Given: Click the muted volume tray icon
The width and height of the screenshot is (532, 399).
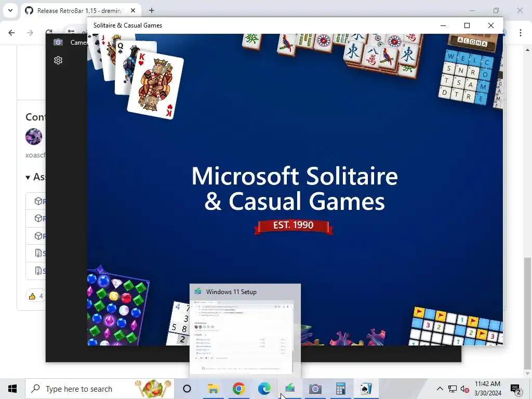Looking at the screenshot, I should (x=465, y=389).
